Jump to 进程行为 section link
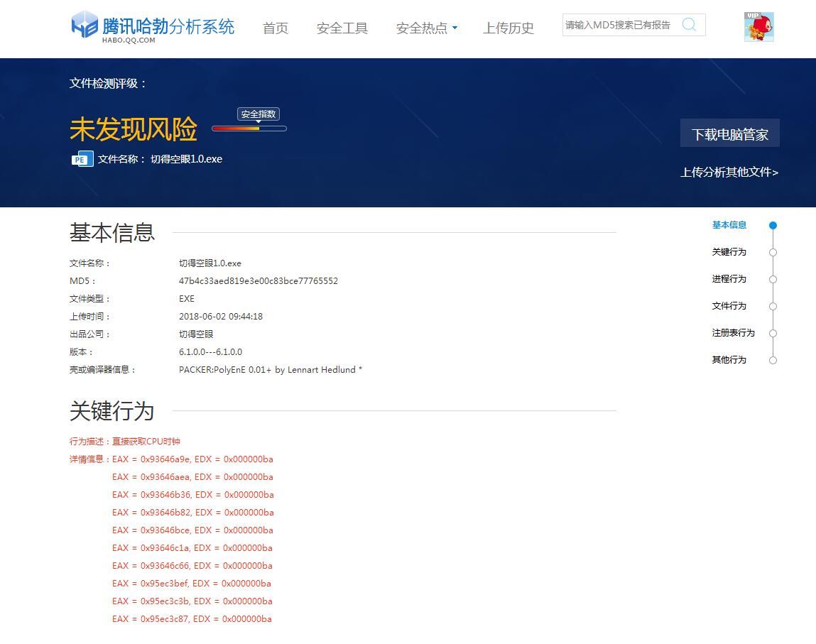Screen dimensions: 816x644 click(729, 279)
